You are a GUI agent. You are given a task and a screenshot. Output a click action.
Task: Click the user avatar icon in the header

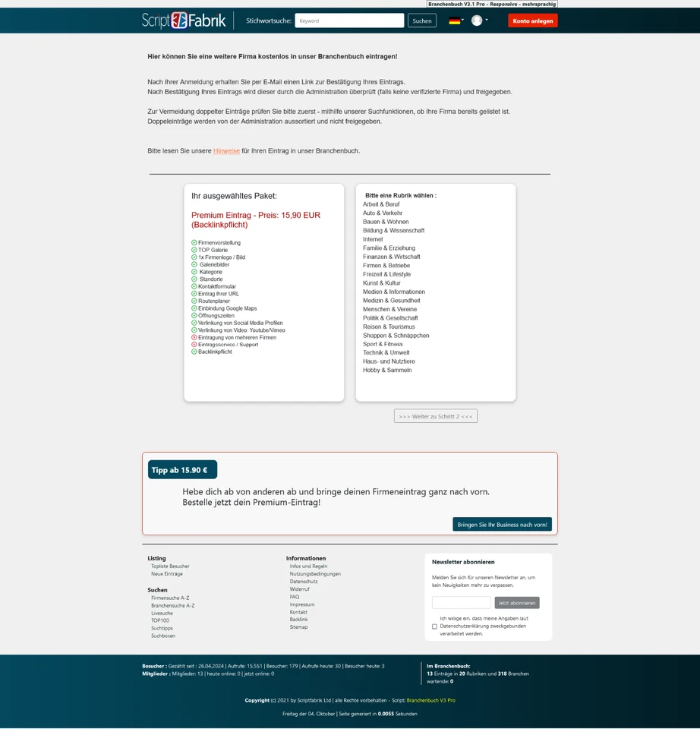coord(476,20)
